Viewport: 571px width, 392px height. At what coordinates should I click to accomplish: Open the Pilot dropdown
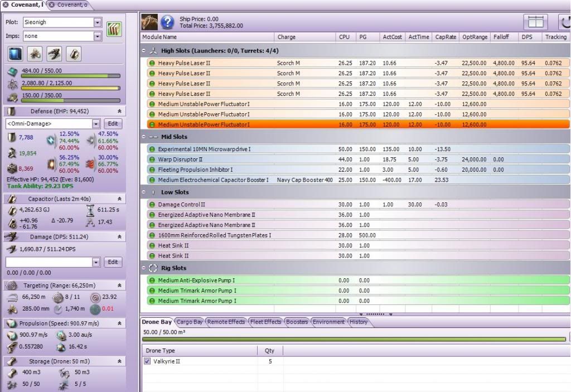click(x=98, y=23)
